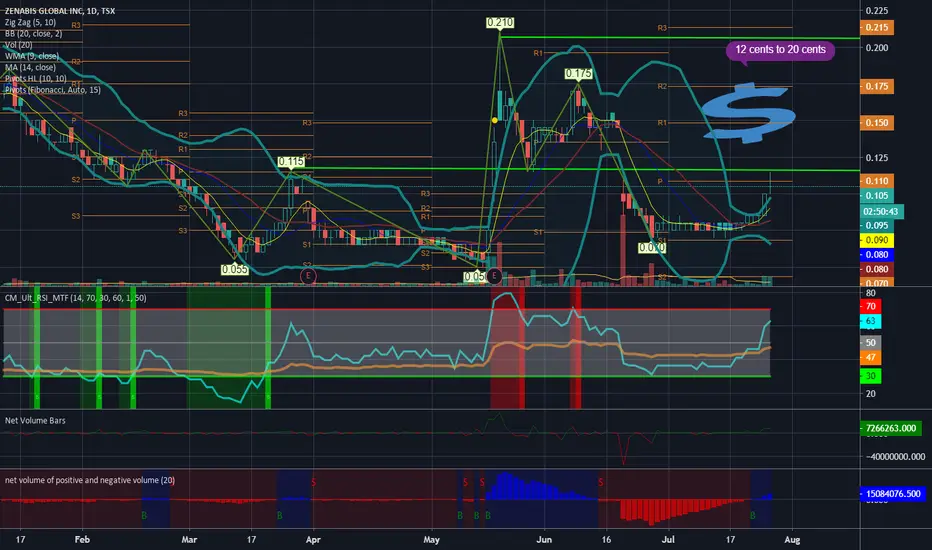Select the Vol (20) indicator label
The image size is (932, 550).
18,45
